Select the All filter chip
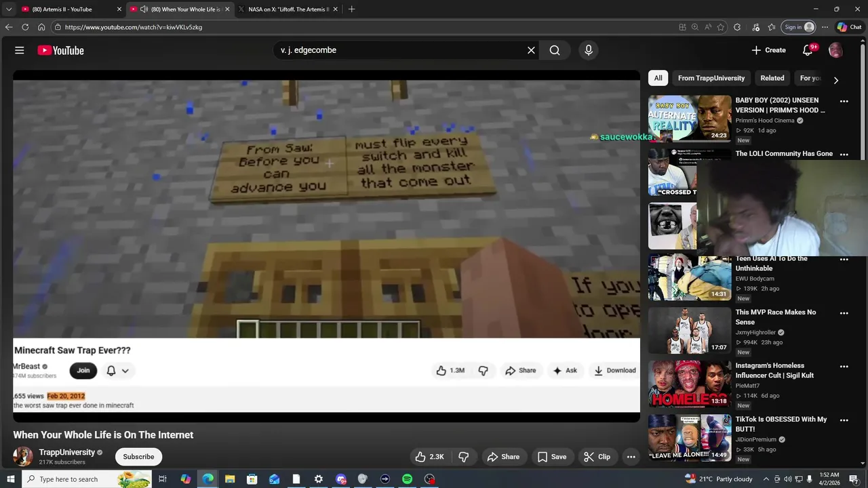 (x=658, y=78)
